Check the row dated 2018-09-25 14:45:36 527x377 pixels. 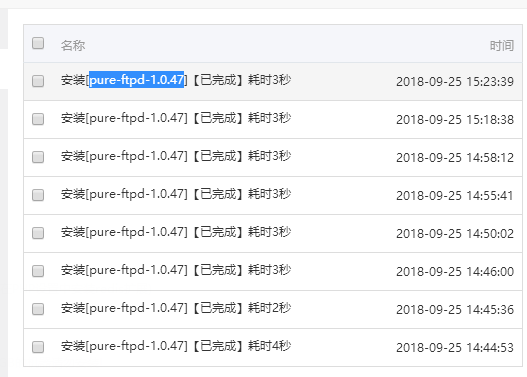click(38, 309)
